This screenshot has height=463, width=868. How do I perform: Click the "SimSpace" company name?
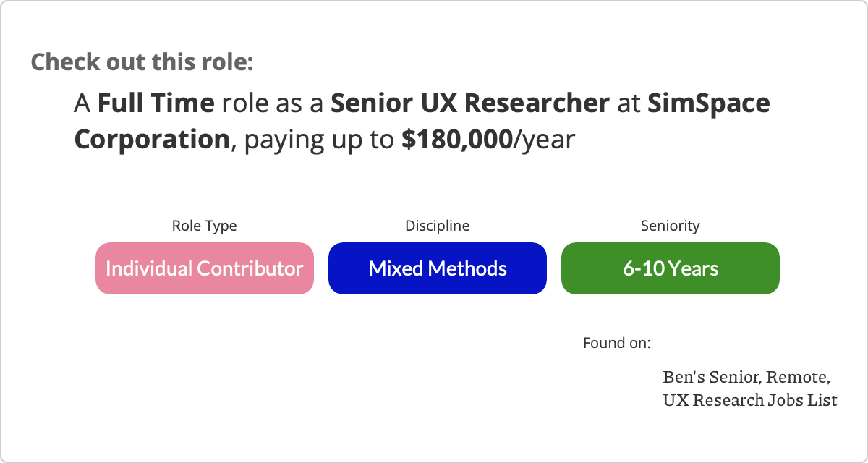pos(708,104)
